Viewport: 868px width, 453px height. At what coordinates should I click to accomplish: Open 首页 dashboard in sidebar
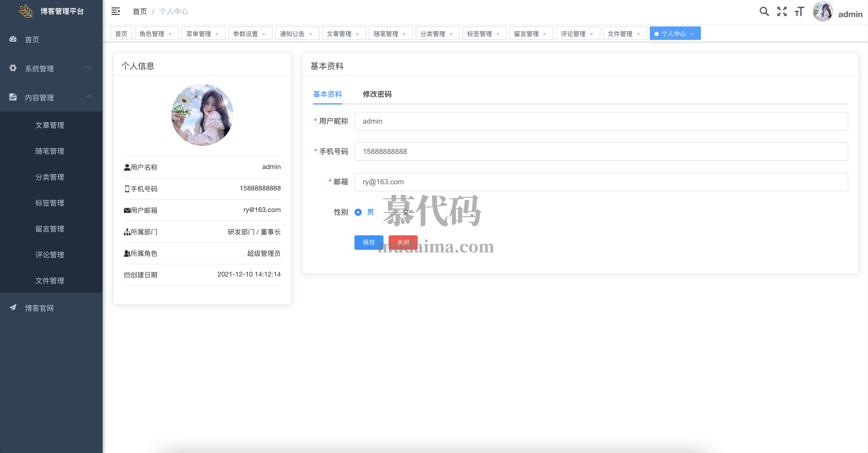pos(32,39)
